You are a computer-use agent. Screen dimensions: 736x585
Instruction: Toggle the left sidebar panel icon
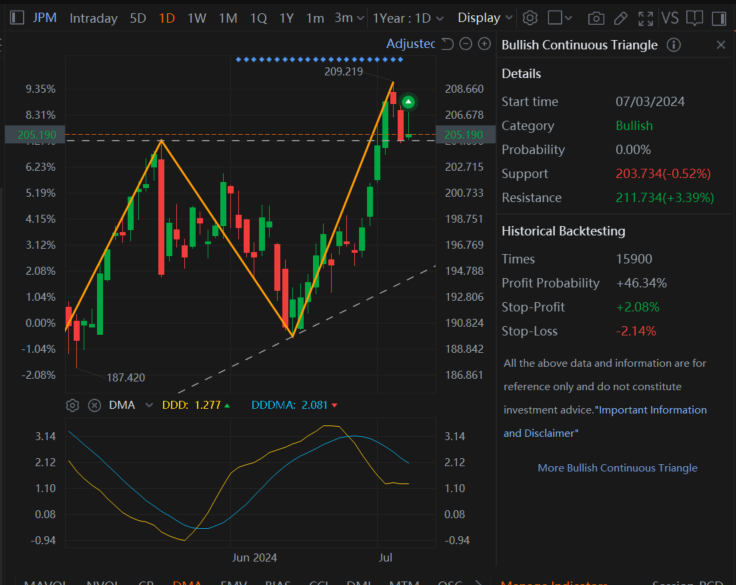(17, 18)
